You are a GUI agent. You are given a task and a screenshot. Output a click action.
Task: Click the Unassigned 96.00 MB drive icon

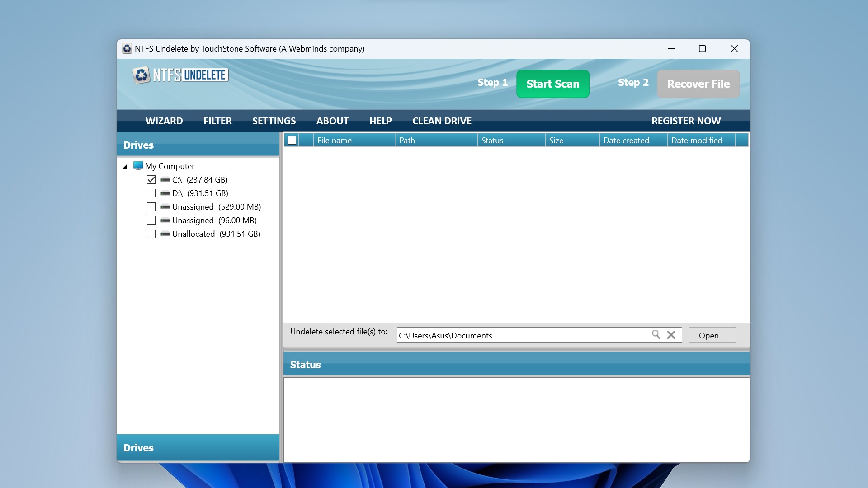tap(165, 221)
